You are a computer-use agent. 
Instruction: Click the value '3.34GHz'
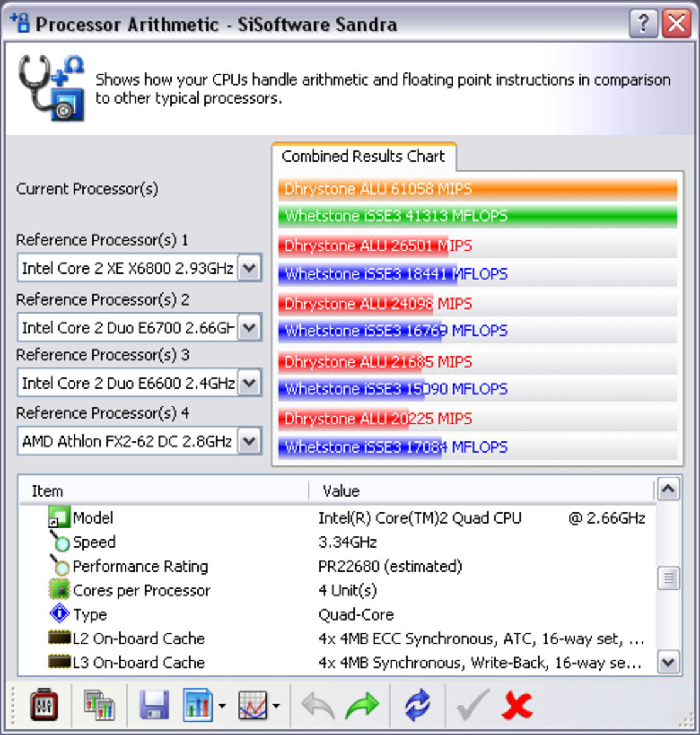pos(347,543)
